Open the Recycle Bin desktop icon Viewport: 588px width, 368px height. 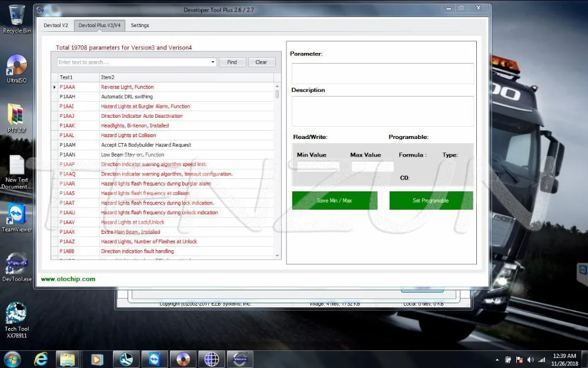tap(16, 19)
